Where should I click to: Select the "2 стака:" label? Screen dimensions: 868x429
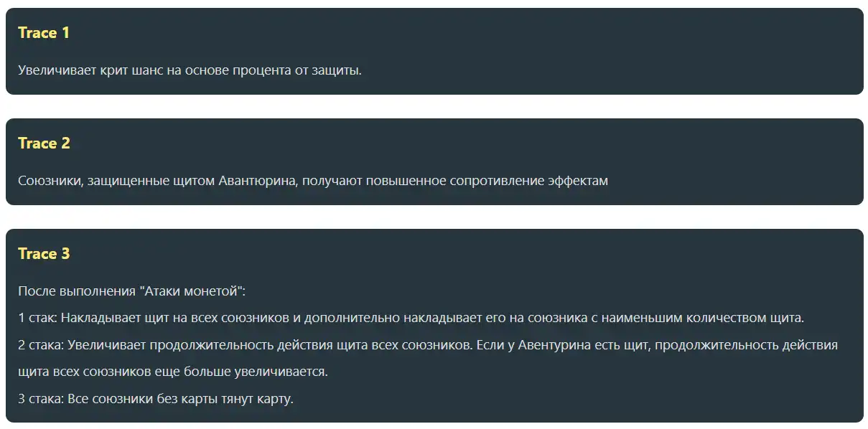coord(42,345)
